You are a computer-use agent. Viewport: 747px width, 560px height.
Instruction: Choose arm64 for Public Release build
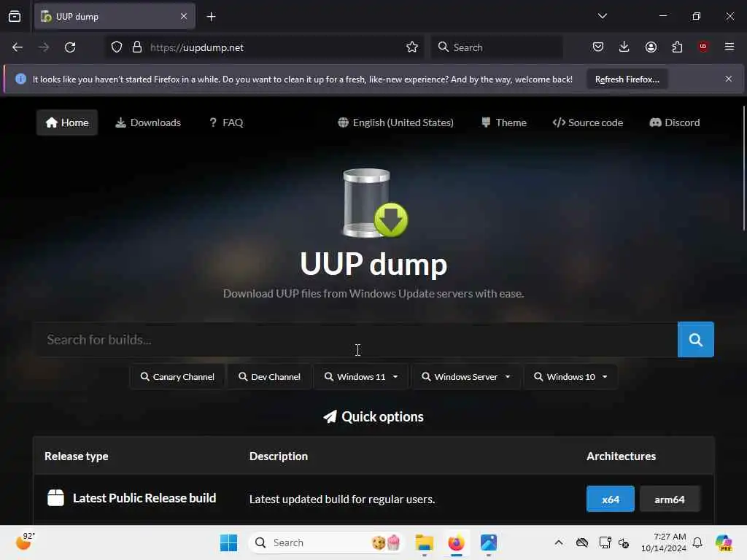click(x=670, y=499)
